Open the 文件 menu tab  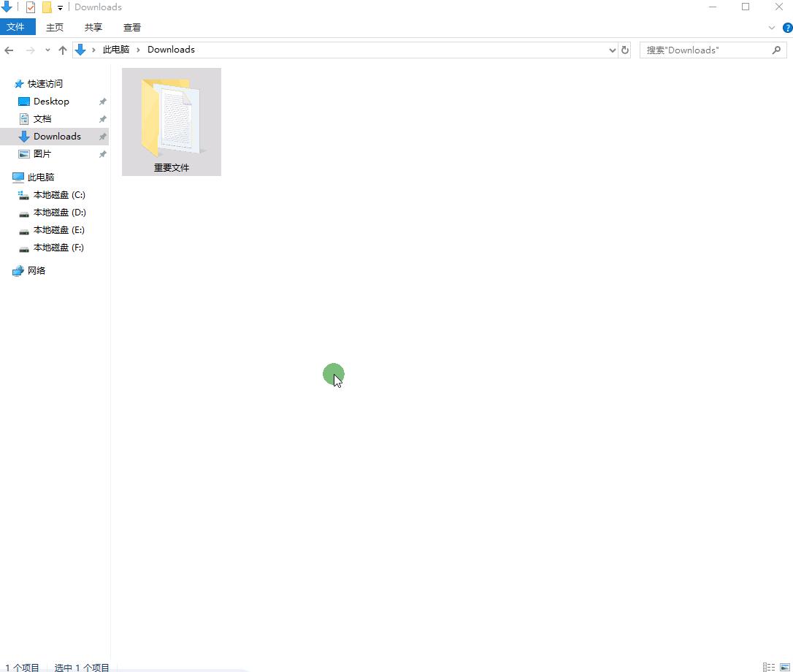(18, 27)
